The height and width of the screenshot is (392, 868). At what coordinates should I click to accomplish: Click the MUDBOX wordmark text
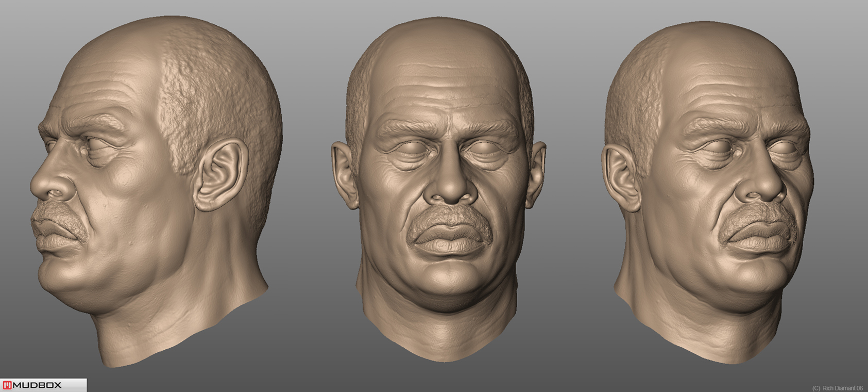point(37,385)
